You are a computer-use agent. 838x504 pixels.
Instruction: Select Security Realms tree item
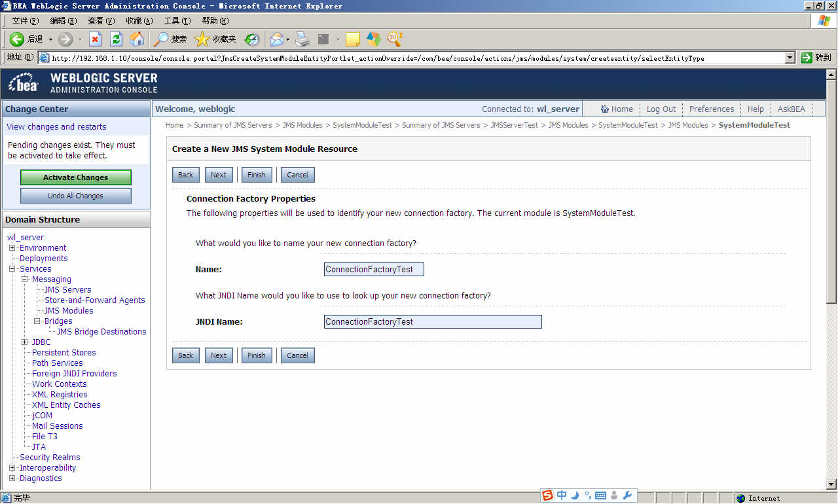(50, 458)
